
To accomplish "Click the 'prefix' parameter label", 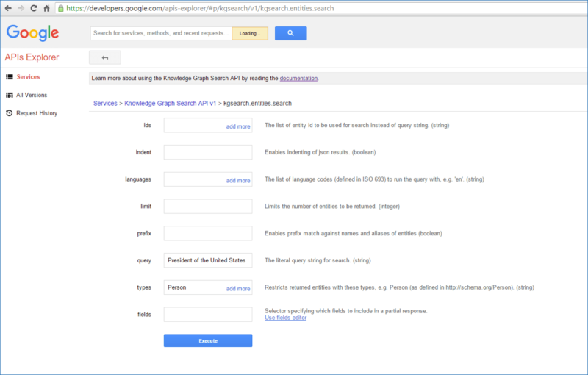I will click(144, 233).
